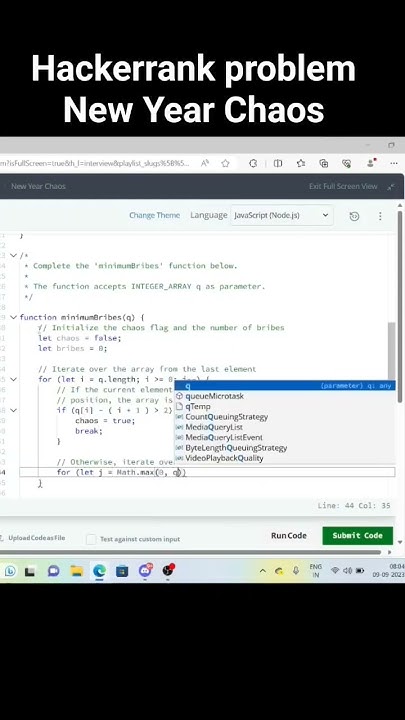Image resolution: width=405 pixels, height=720 pixels.
Task: Open Chat camera icon in taskbar
Action: pos(53,571)
